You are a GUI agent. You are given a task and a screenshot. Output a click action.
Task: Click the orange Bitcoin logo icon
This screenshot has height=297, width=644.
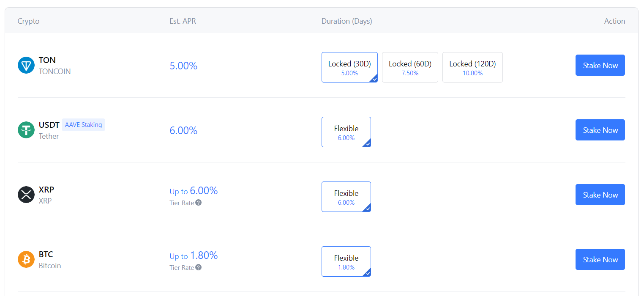(26, 260)
